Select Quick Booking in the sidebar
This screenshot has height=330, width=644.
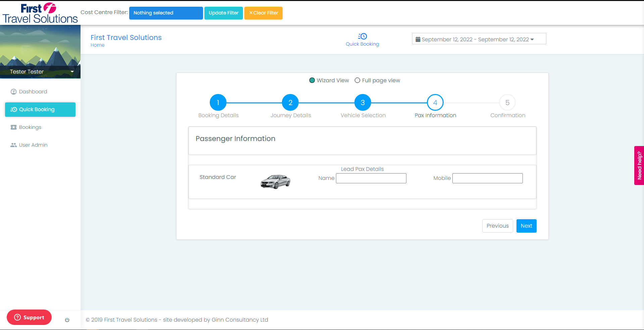click(40, 109)
